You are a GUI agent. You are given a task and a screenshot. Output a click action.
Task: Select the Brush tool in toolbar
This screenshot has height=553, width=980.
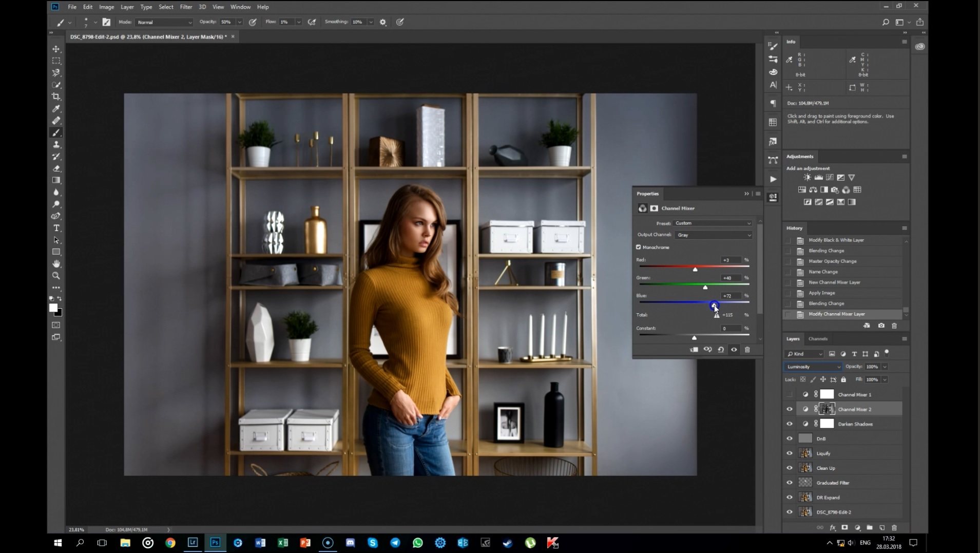(56, 132)
